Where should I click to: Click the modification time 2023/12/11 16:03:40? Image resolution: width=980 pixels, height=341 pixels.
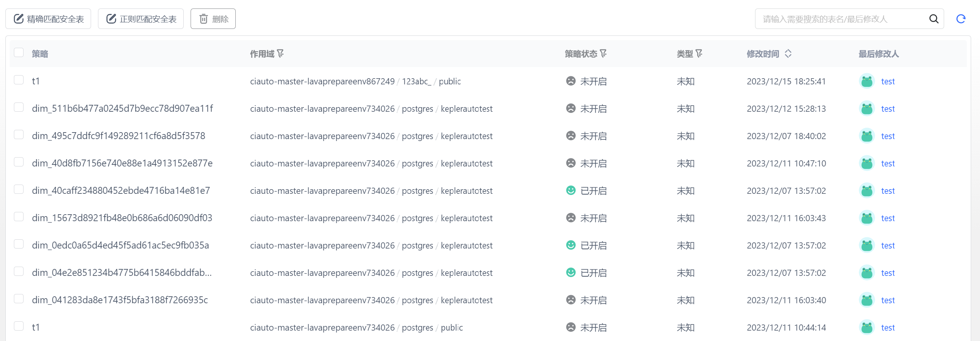(786, 300)
